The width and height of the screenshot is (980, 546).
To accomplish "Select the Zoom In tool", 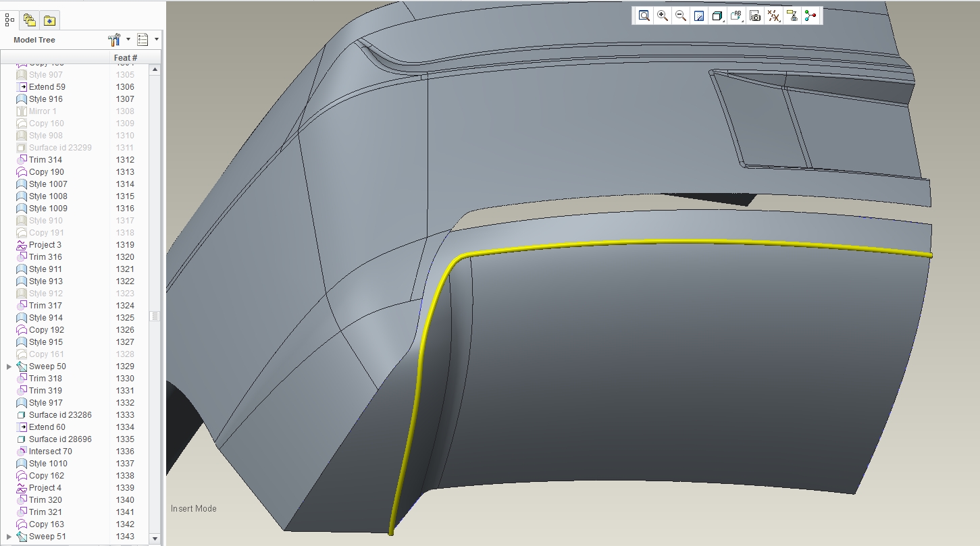I will pyautogui.click(x=663, y=16).
